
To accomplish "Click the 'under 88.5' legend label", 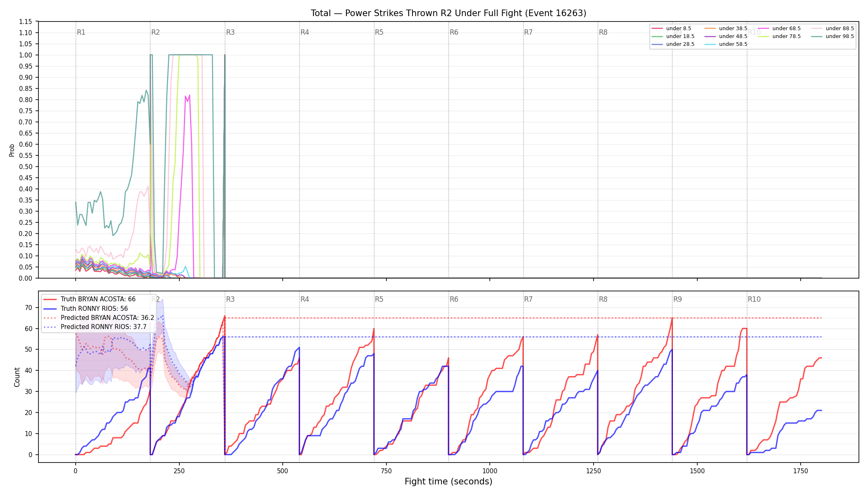I will click(x=840, y=29).
